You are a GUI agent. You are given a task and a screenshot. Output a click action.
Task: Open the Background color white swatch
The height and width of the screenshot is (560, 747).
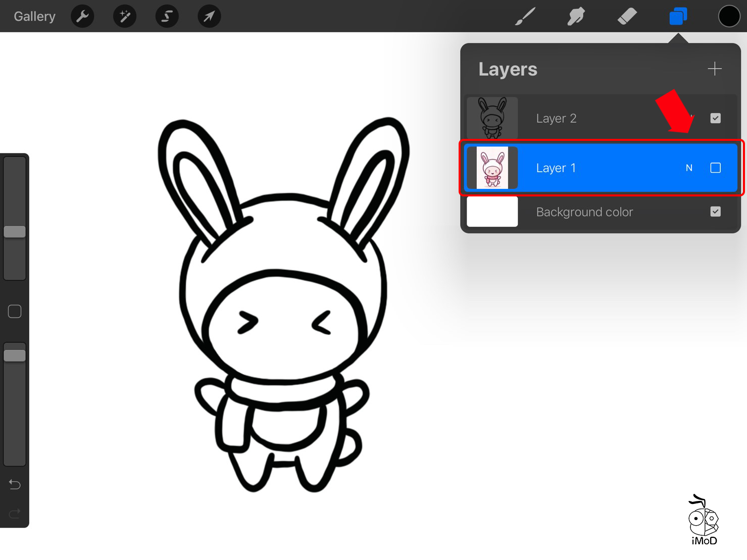click(x=492, y=212)
